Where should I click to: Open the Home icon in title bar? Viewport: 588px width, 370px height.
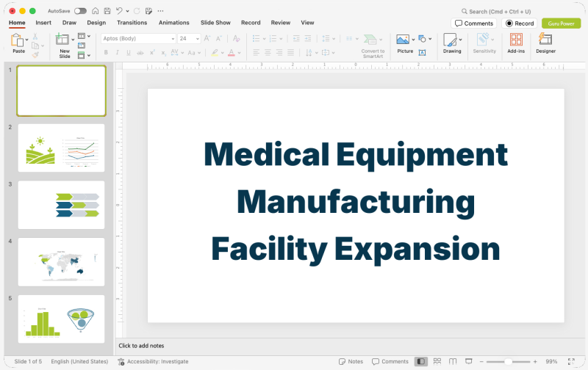[96, 11]
